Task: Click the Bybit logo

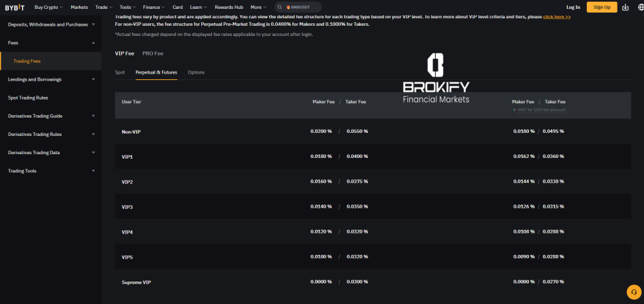Action: [15, 7]
